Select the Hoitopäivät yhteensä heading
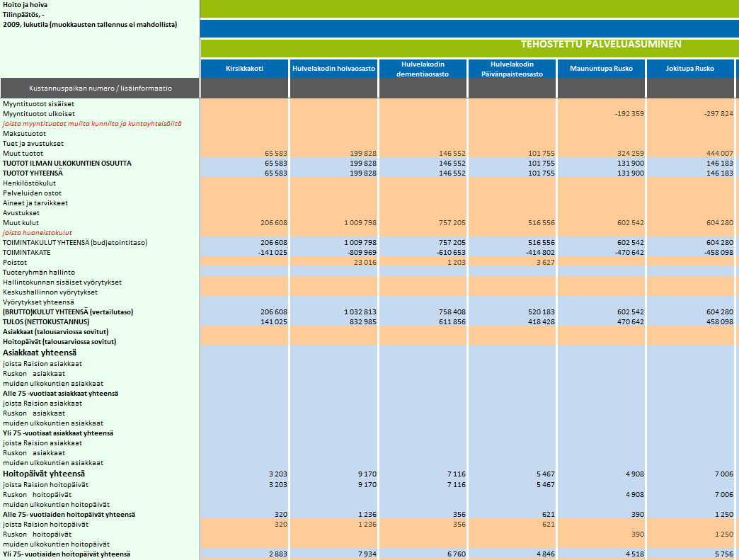 (44, 474)
